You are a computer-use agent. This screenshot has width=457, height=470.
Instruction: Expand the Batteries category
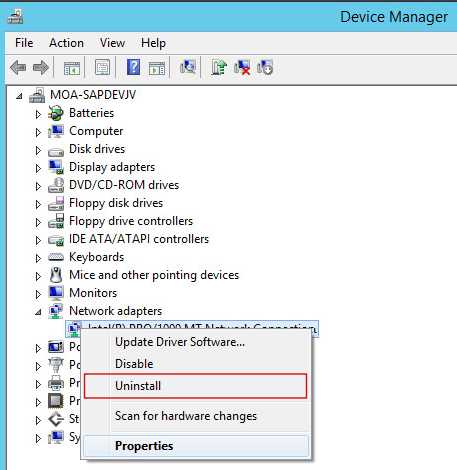(x=38, y=114)
